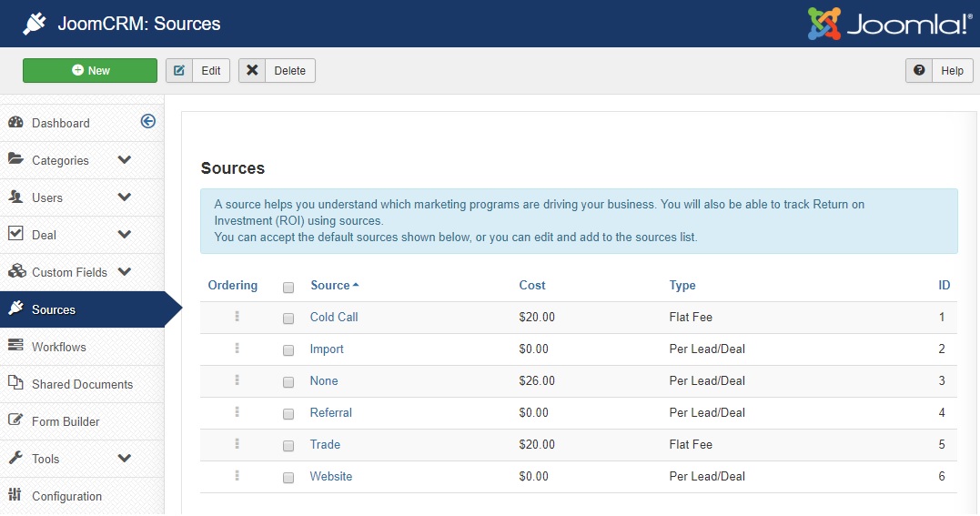Screen dimensions: 980x516
Task: Check the None row checkbox
Action: (288, 382)
